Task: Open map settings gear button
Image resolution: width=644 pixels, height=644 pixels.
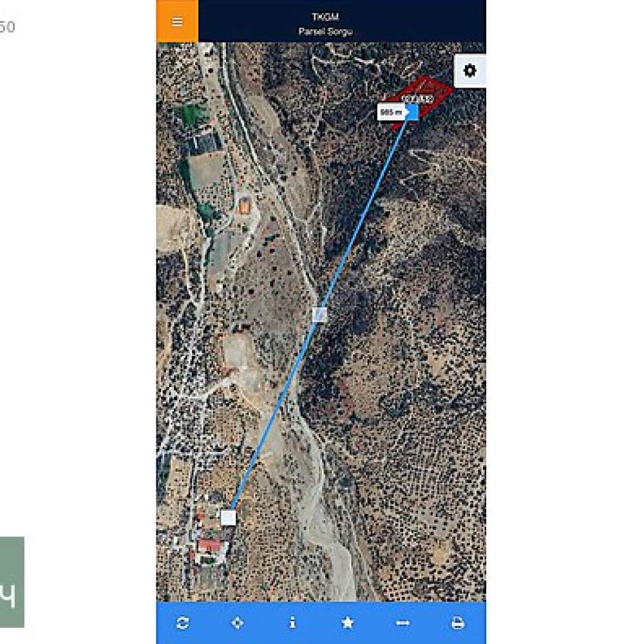Action: click(x=470, y=71)
